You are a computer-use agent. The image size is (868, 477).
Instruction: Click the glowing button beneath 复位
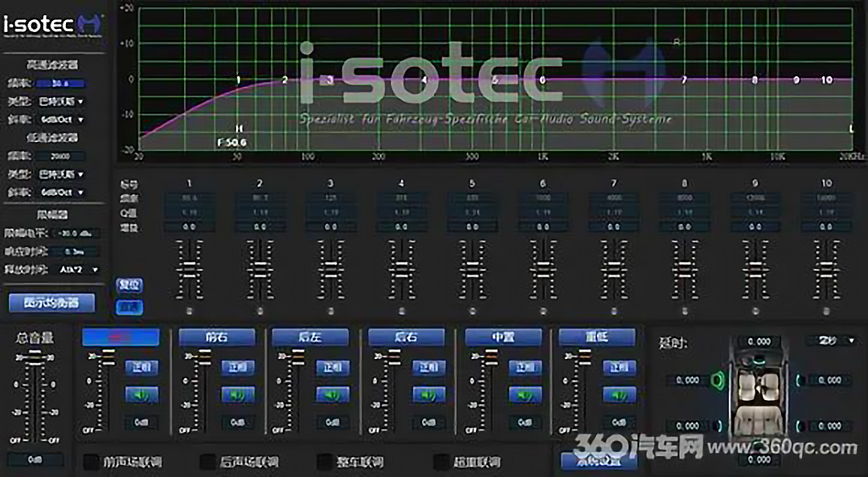pyautogui.click(x=129, y=307)
